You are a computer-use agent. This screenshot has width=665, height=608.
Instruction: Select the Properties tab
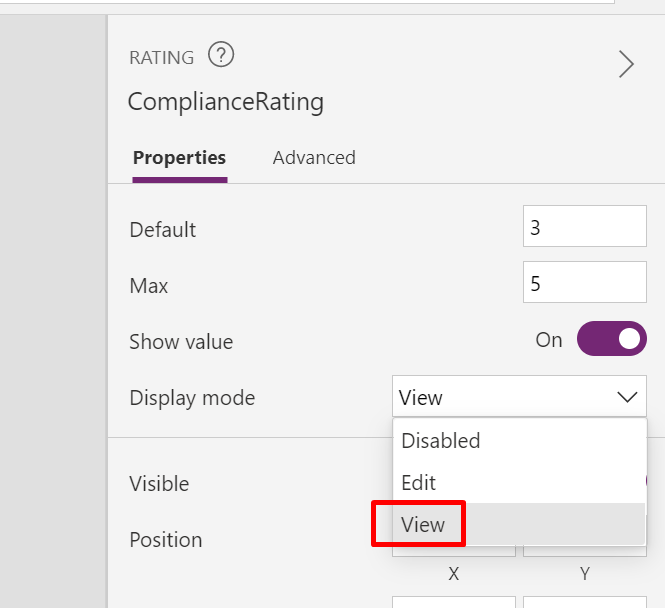click(179, 158)
